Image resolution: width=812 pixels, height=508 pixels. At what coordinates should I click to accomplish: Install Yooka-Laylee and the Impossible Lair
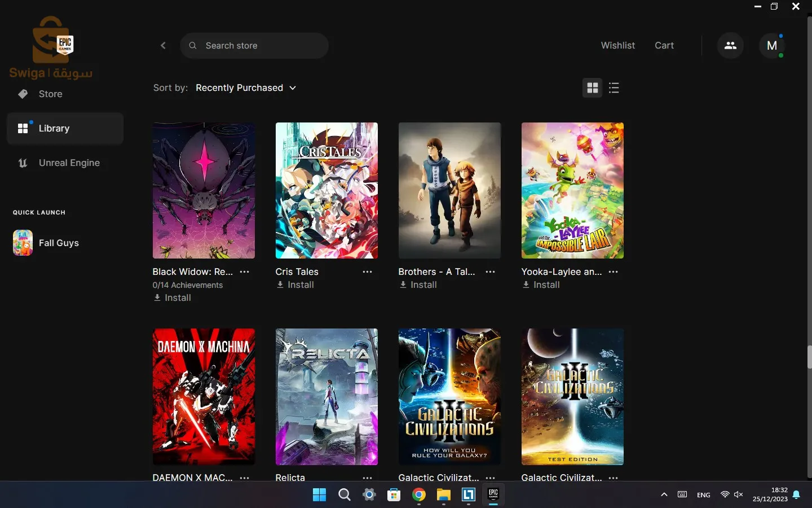[x=541, y=285]
